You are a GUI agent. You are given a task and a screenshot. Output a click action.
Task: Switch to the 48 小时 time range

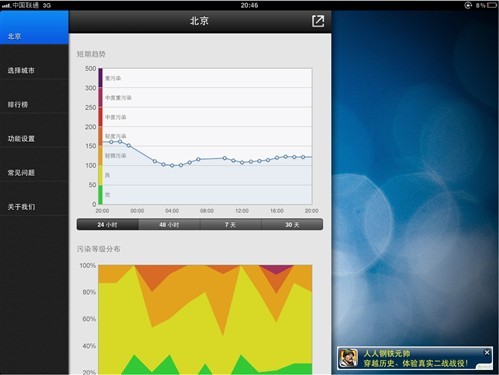pos(169,224)
